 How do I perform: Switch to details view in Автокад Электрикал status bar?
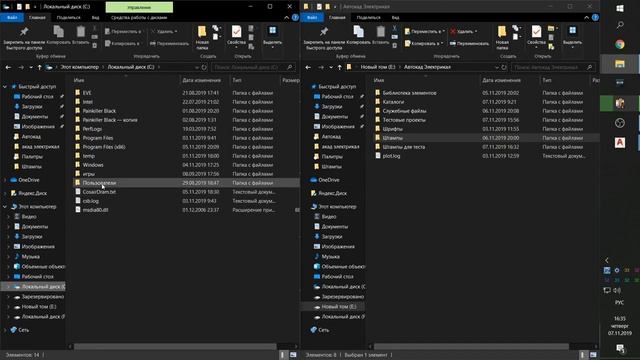(583, 355)
